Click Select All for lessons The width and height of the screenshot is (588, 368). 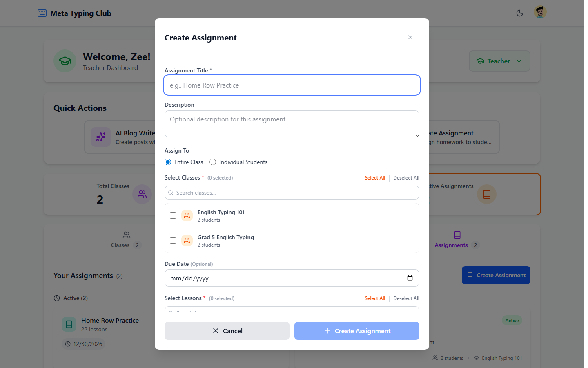click(x=375, y=298)
